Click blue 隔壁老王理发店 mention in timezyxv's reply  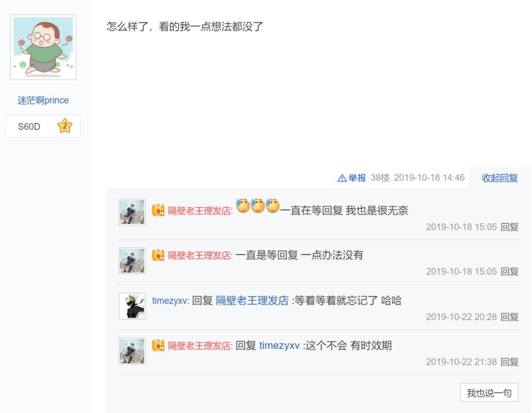click(252, 301)
